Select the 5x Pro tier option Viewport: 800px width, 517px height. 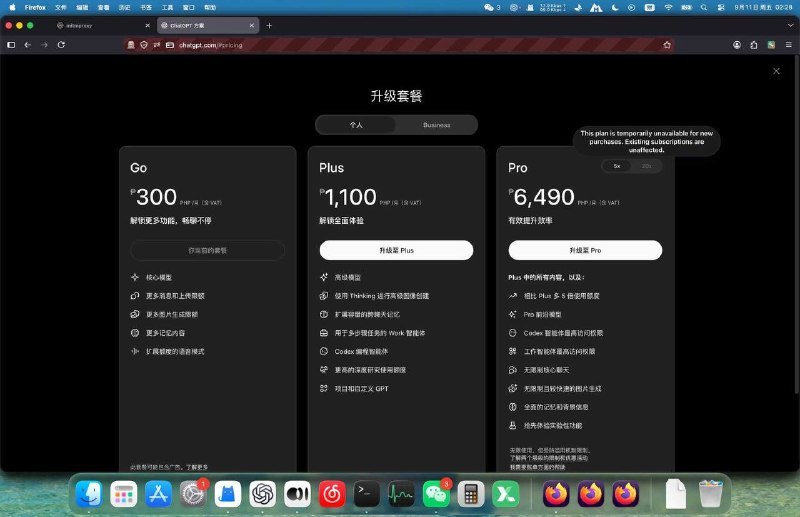[617, 166]
